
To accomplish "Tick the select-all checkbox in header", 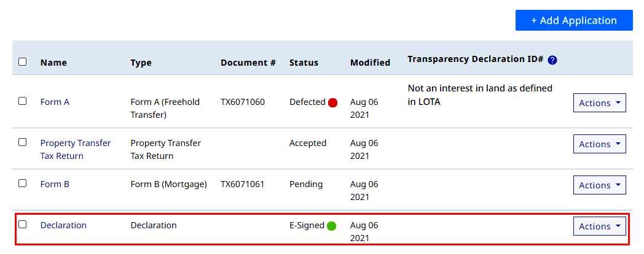I will click(x=23, y=61).
